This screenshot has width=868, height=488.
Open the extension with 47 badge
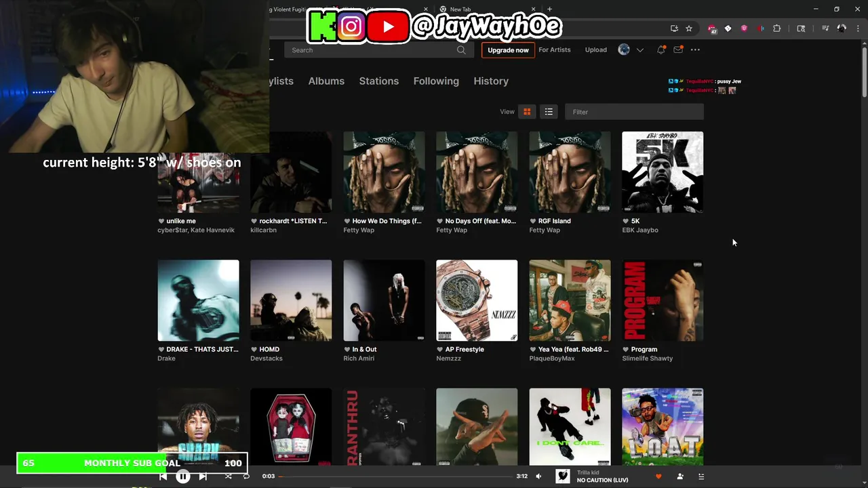tap(711, 28)
